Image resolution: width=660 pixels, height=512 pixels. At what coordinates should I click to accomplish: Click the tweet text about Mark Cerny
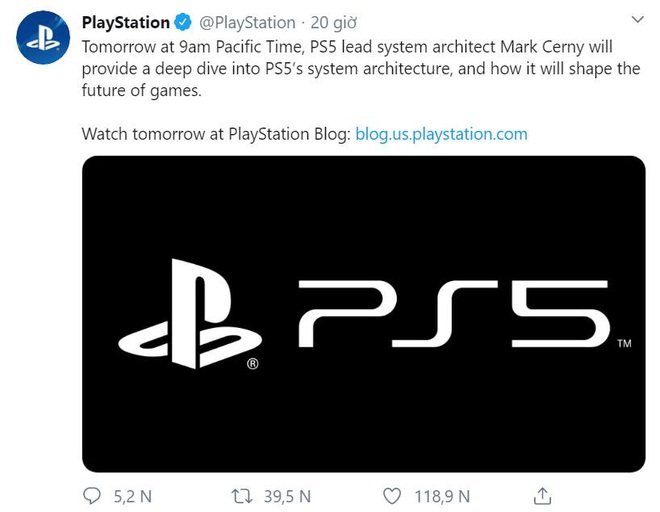click(361, 69)
